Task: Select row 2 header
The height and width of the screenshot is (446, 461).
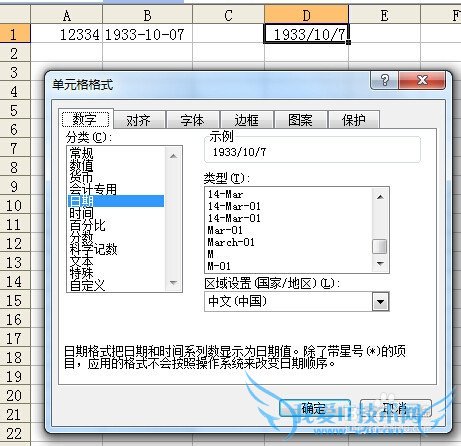Action: pos(15,53)
